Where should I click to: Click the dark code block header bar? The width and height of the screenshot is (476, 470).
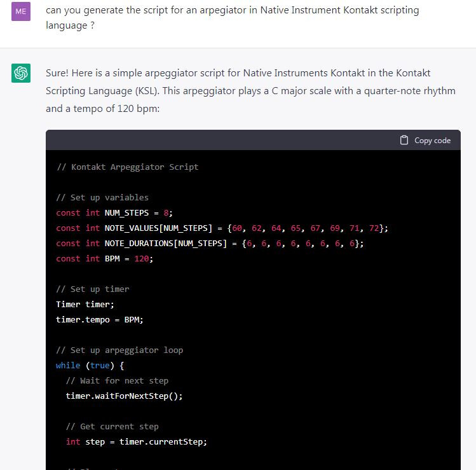222,141
